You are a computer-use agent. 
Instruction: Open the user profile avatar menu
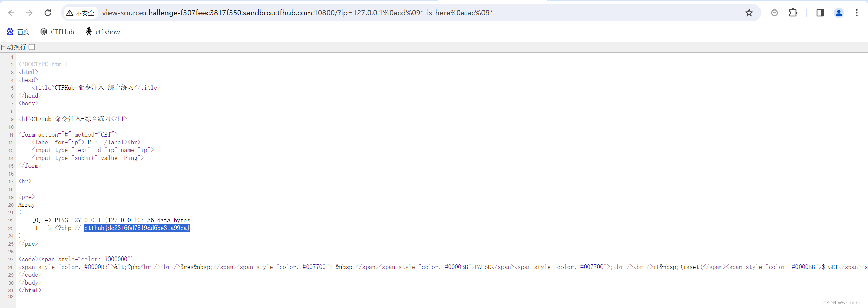(839, 13)
